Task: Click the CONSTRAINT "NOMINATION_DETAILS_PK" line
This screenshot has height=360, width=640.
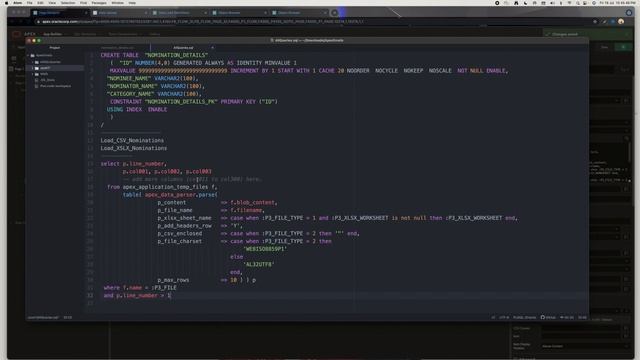Action: click(x=193, y=102)
